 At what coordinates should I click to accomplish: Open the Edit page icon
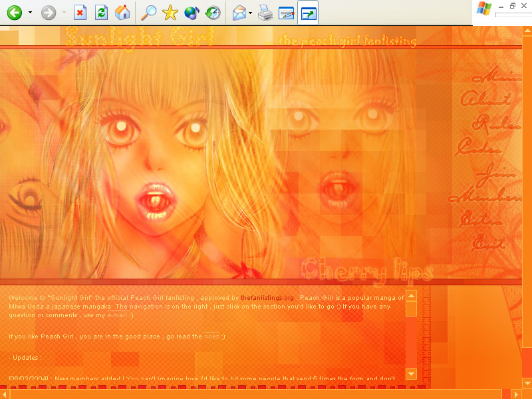pyautogui.click(x=286, y=13)
